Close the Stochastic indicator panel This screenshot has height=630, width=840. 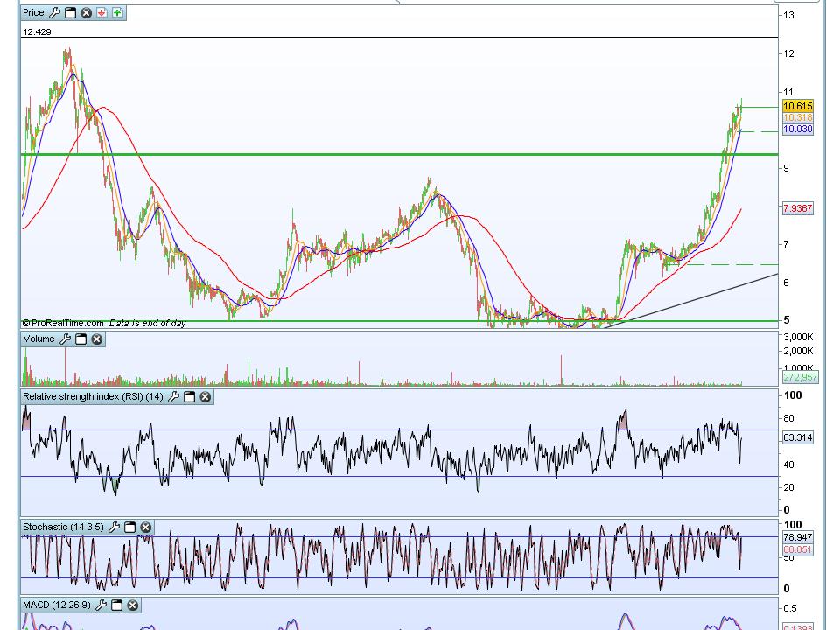(x=146, y=527)
